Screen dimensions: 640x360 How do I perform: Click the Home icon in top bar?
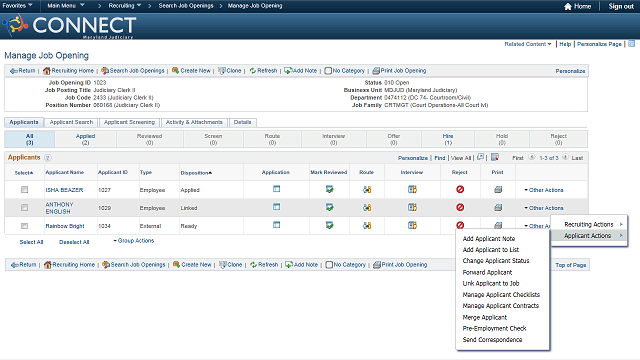[x=567, y=6]
